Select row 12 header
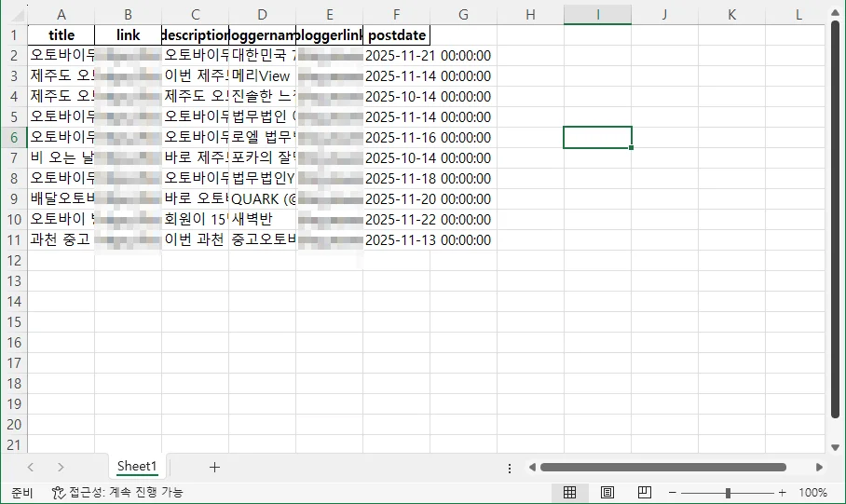 pyautogui.click(x=14, y=261)
